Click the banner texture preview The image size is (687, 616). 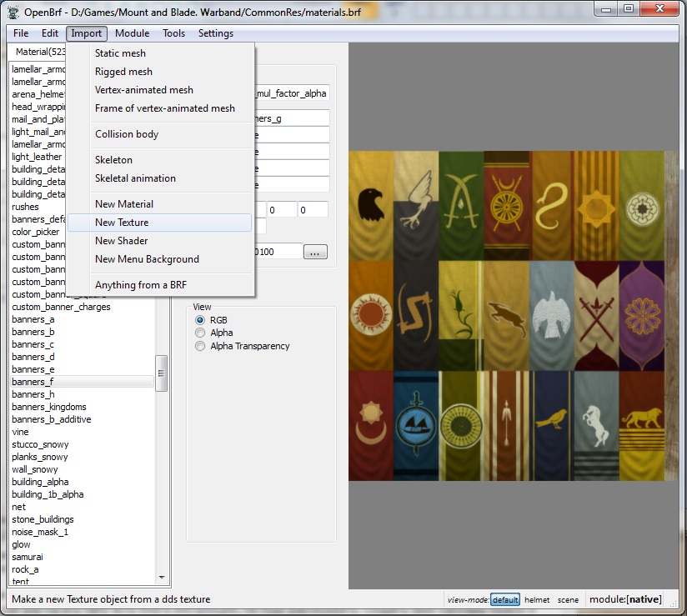coord(513,316)
